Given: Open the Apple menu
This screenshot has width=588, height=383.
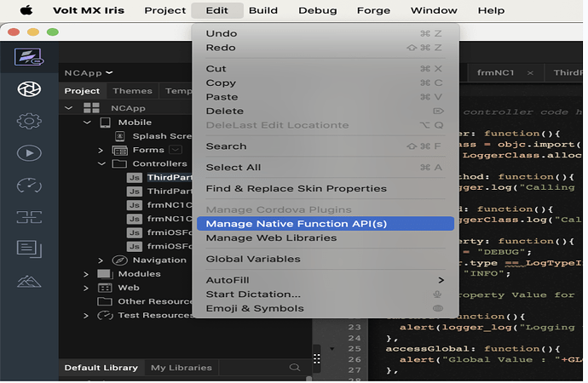Looking at the screenshot, I should tap(26, 10).
